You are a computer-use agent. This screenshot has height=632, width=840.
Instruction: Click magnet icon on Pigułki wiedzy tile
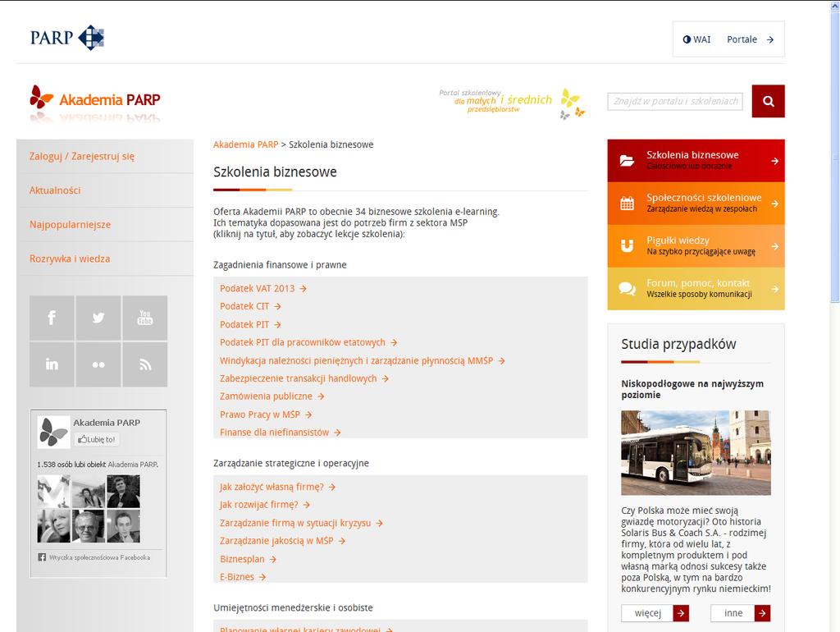627,246
